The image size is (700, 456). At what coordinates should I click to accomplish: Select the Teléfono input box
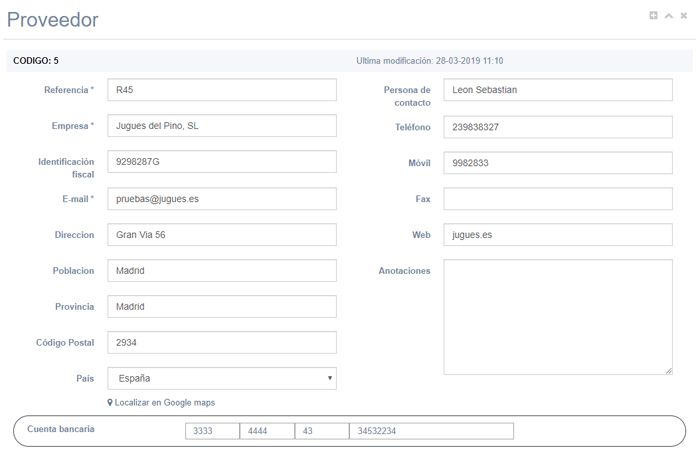(x=557, y=127)
